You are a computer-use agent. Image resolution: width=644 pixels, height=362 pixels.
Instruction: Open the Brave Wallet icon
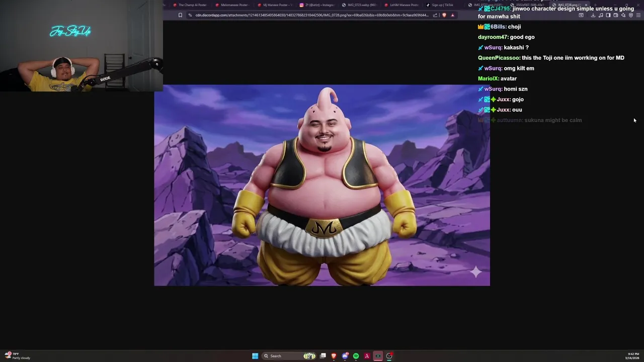(x=616, y=15)
